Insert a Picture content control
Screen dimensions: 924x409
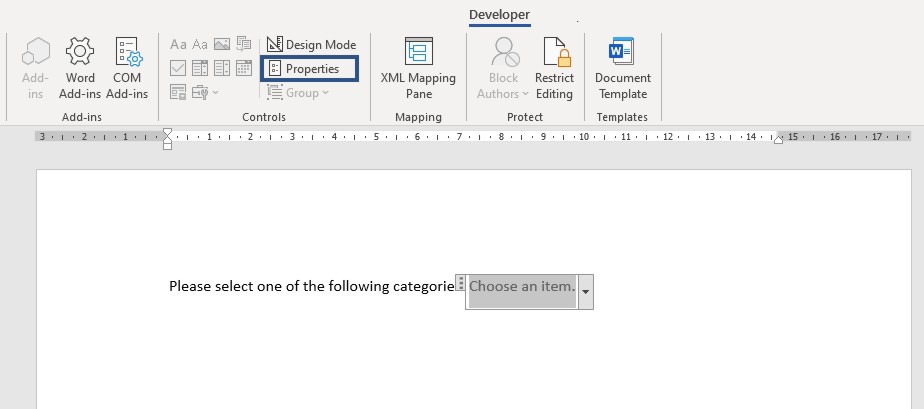click(222, 44)
